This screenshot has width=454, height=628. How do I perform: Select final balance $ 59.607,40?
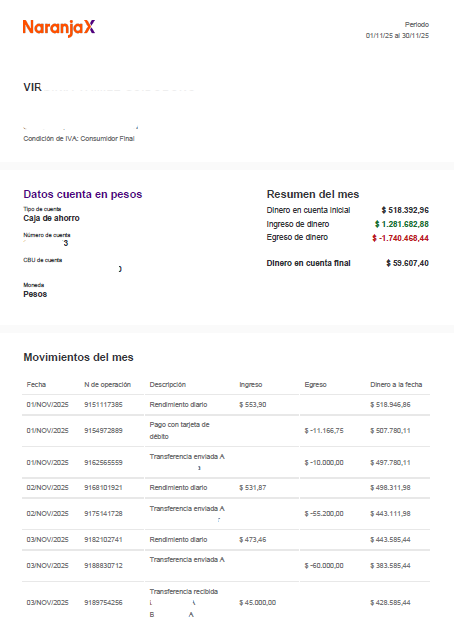408,263
